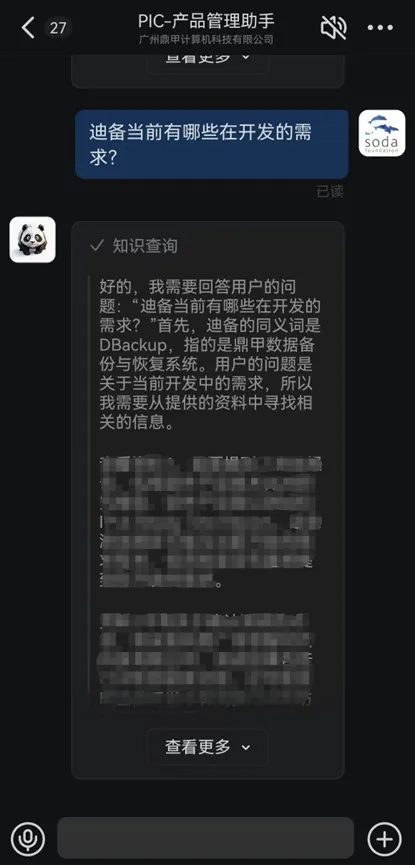Expand the lower 查看更多 button

point(208,747)
